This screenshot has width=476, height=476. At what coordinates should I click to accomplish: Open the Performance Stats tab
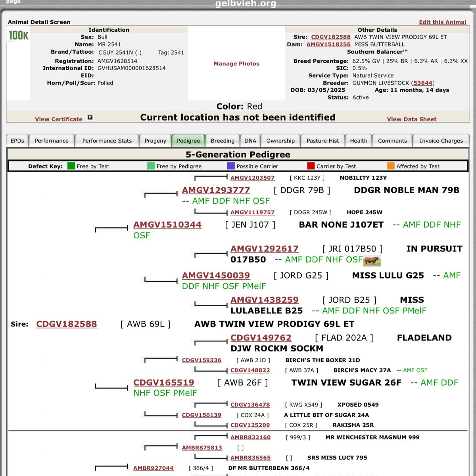107,141
